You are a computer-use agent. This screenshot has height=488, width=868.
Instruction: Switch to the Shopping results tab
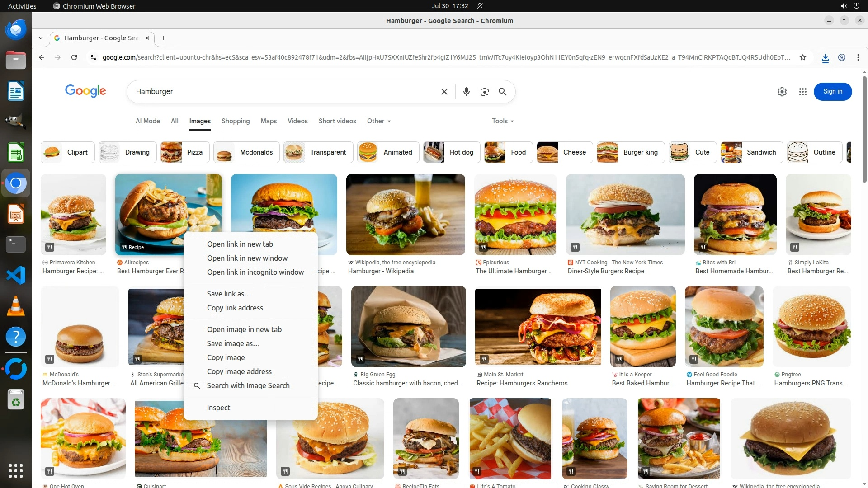pyautogui.click(x=235, y=121)
